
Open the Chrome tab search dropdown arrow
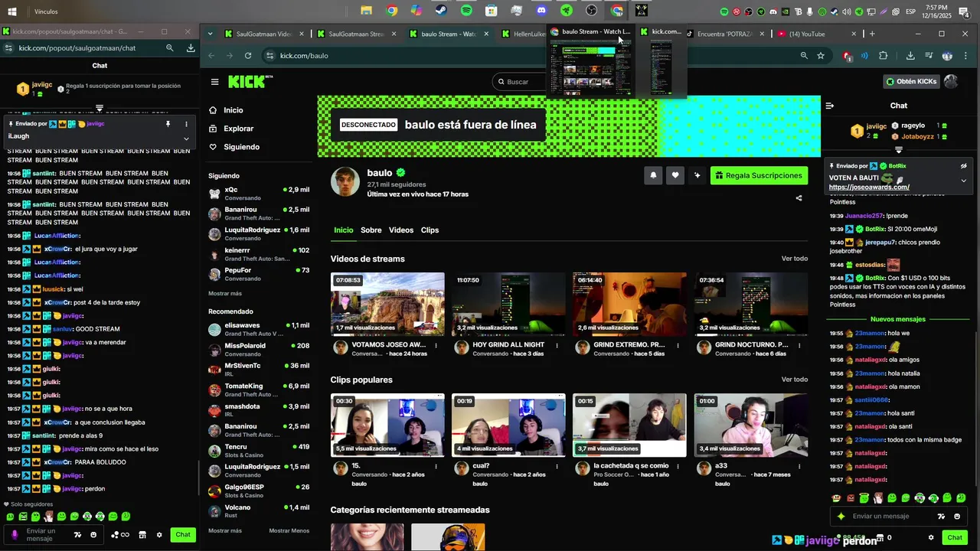(211, 34)
